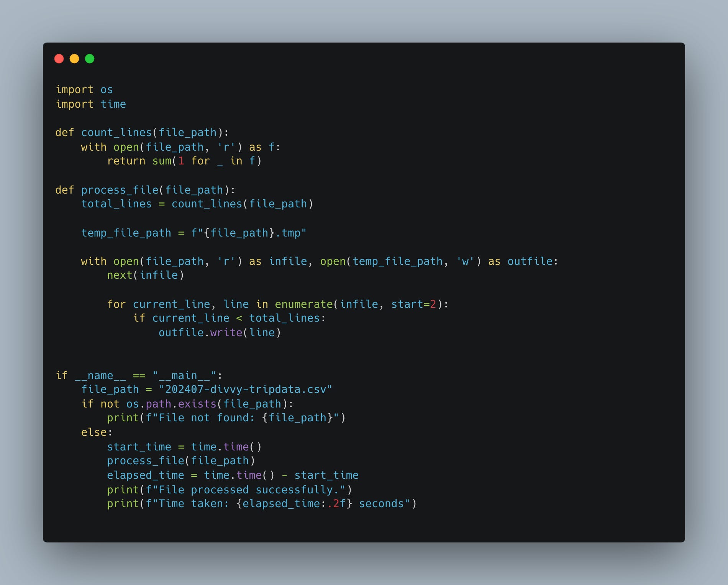The width and height of the screenshot is (728, 585).
Task: Click the green maximize window dot
Action: 90,59
